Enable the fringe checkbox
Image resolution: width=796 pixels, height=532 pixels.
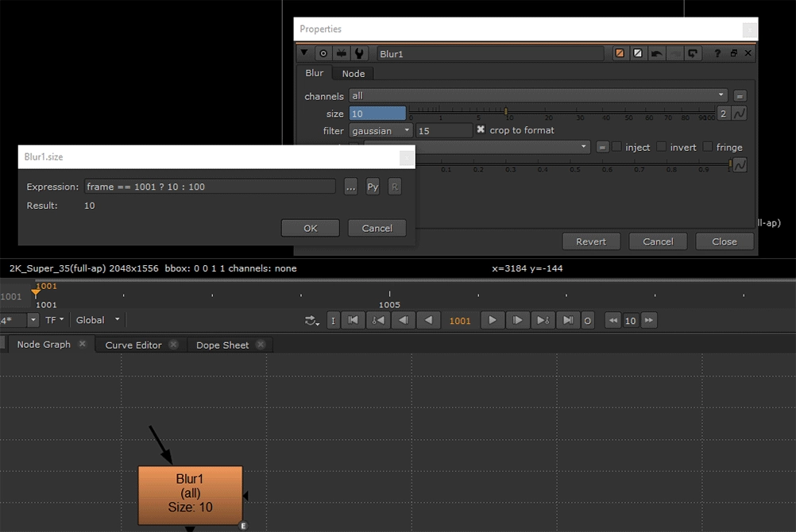pos(708,147)
